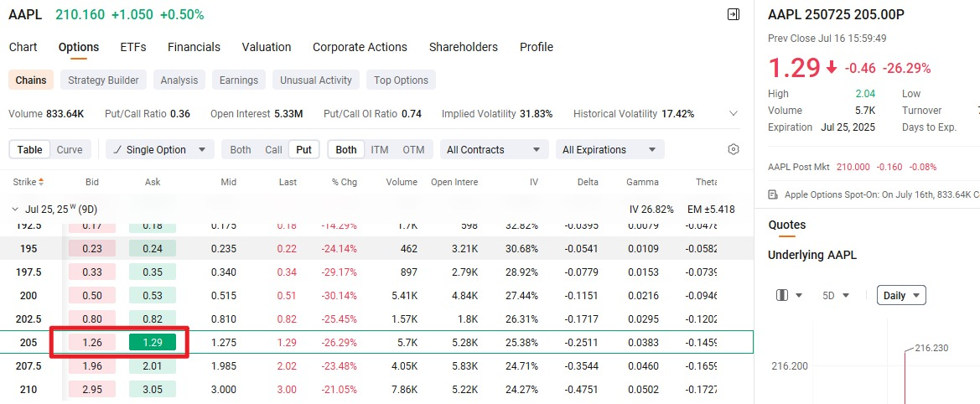The height and width of the screenshot is (404, 980).
Task: Open the All Expirations dropdown
Action: tap(609, 150)
